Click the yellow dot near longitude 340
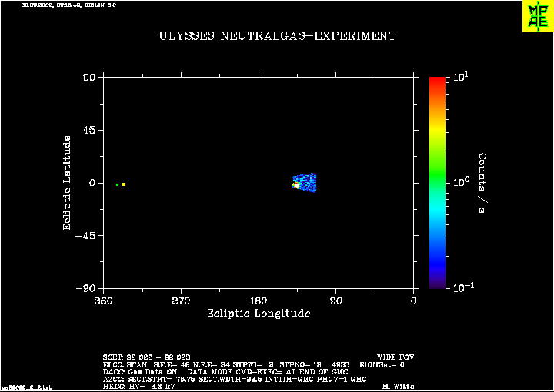The height and width of the screenshot is (392, 554). [123, 184]
